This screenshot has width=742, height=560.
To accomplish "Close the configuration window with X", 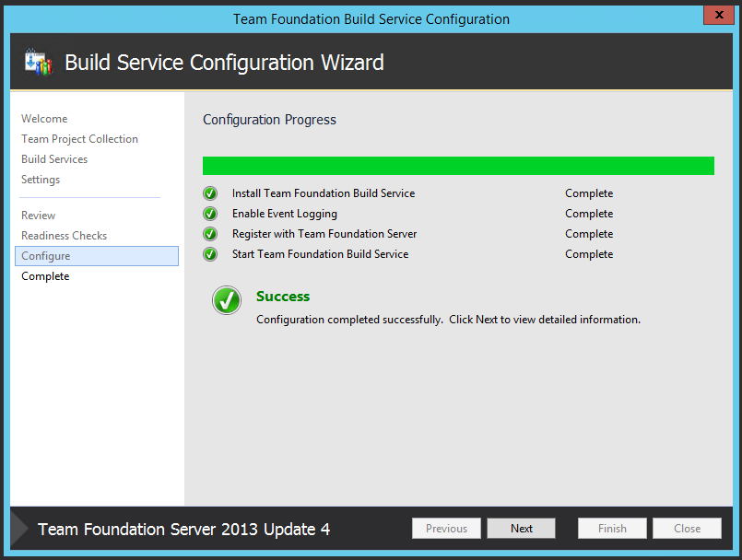I will coord(718,15).
